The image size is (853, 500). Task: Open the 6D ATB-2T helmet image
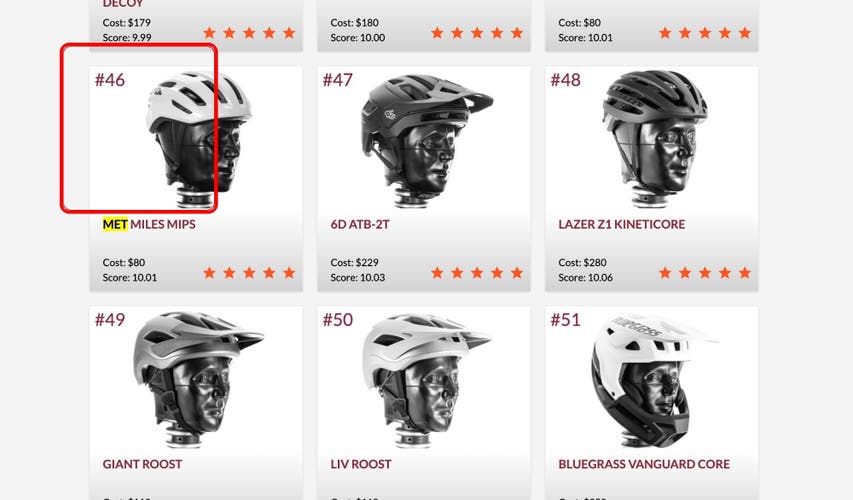424,139
